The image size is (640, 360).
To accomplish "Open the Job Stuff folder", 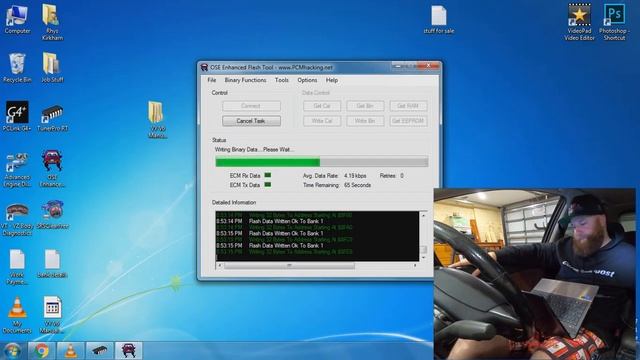I will [52, 68].
